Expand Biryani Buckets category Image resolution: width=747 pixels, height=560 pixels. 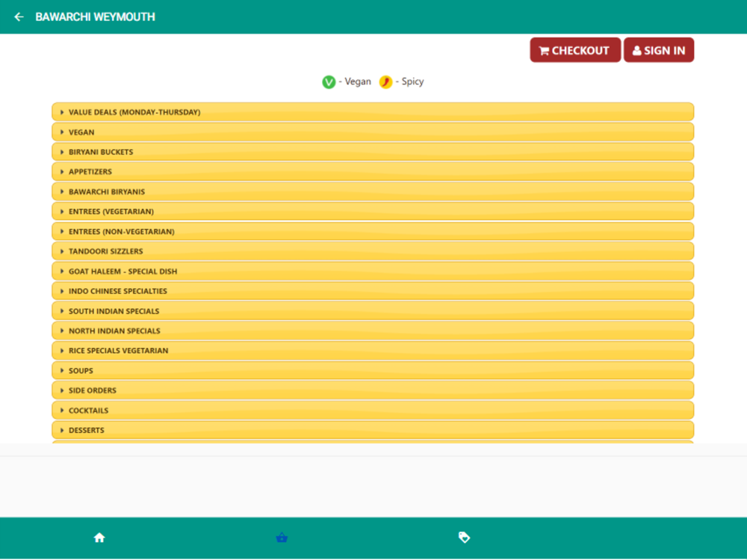[x=373, y=152]
